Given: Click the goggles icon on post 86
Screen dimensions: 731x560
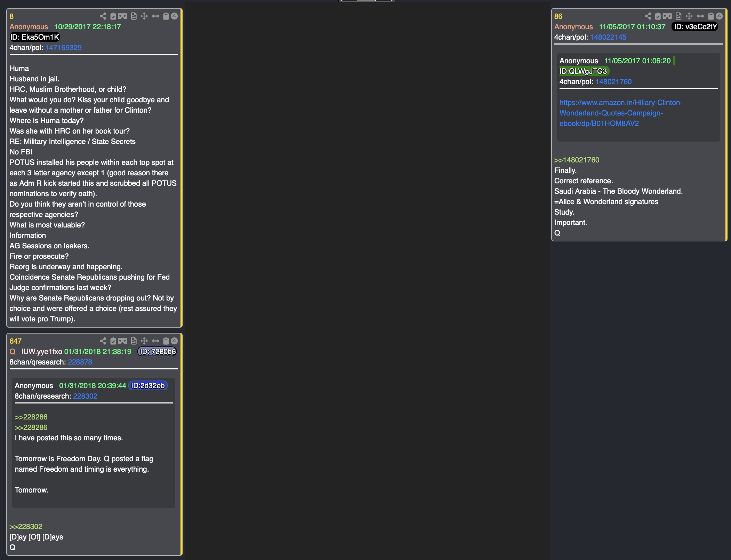Looking at the screenshot, I should point(667,16).
